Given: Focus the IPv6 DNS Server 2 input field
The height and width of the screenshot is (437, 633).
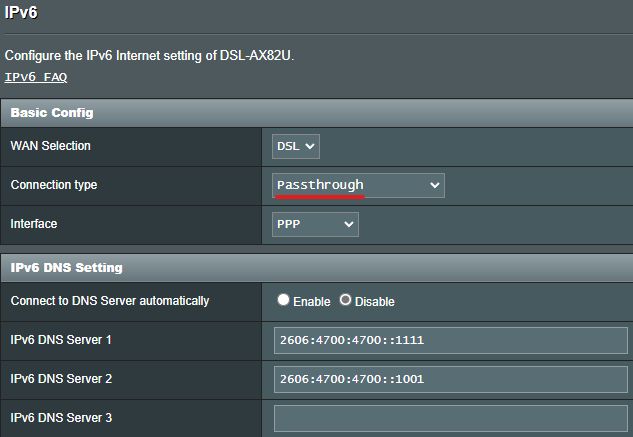Looking at the screenshot, I should 450,380.
